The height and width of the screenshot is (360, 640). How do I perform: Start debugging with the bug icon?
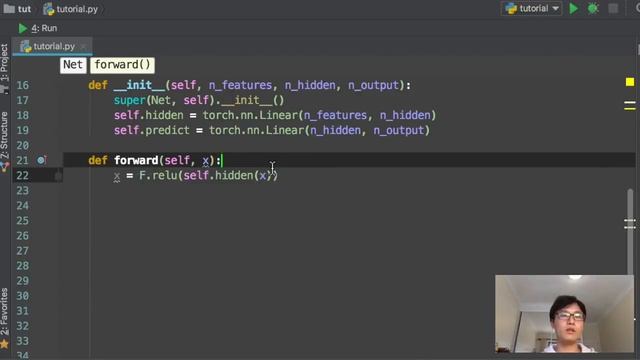tap(593, 9)
